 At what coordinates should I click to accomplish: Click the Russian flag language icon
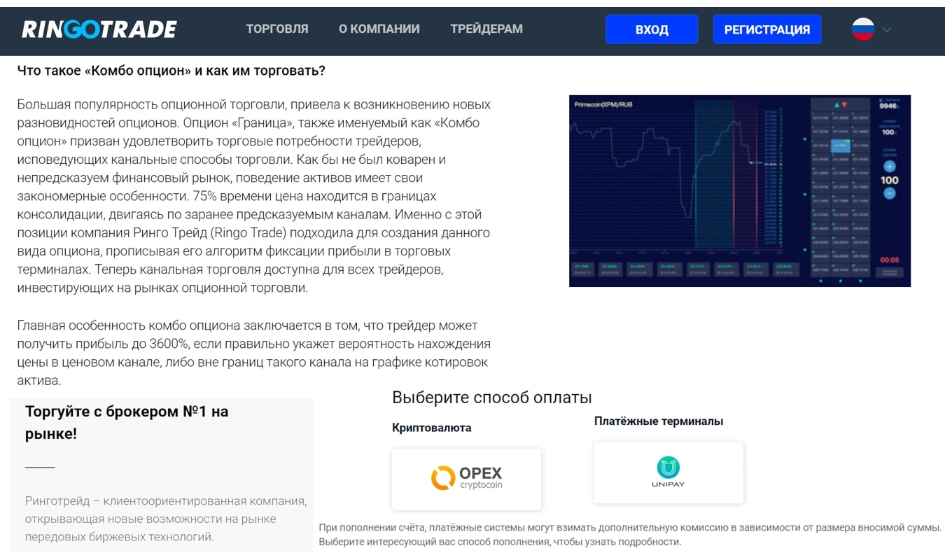(863, 29)
